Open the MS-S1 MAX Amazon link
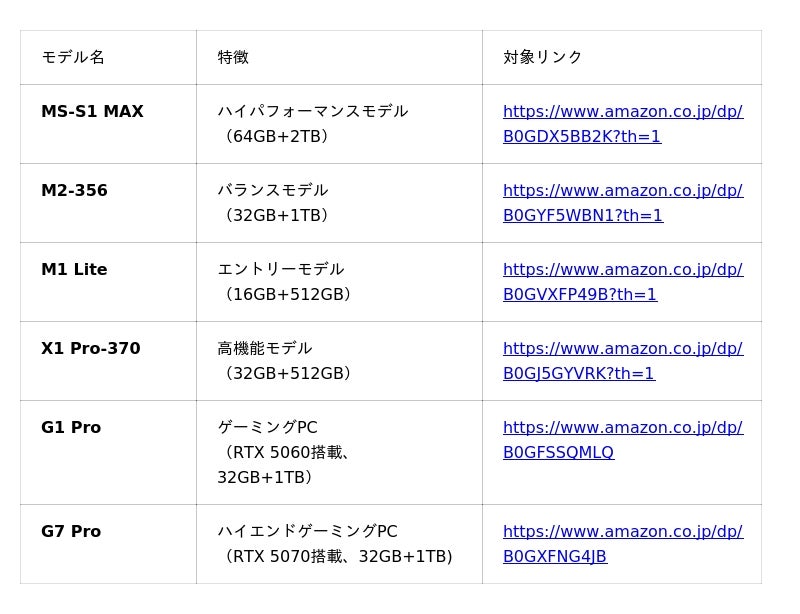The width and height of the screenshot is (800, 614). tap(623, 124)
